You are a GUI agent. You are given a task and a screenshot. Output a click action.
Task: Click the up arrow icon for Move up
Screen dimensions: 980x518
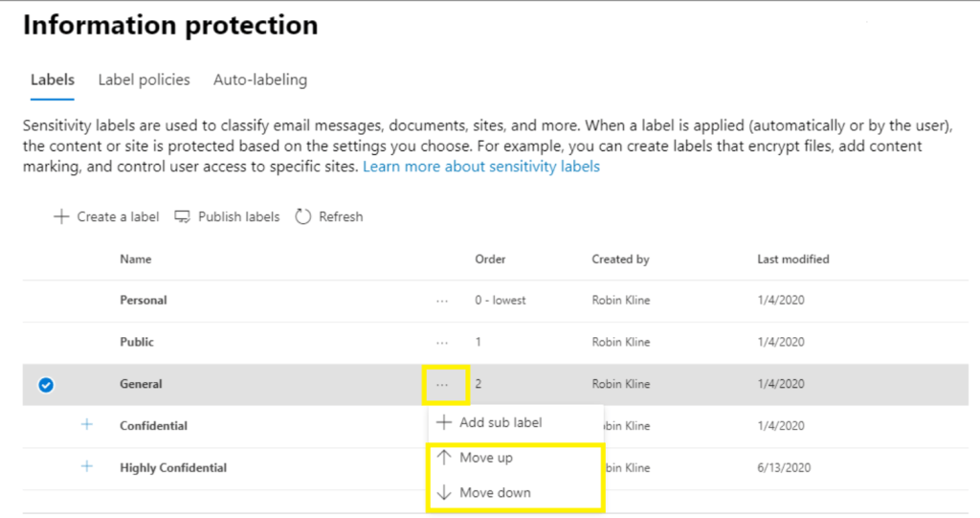click(x=444, y=458)
